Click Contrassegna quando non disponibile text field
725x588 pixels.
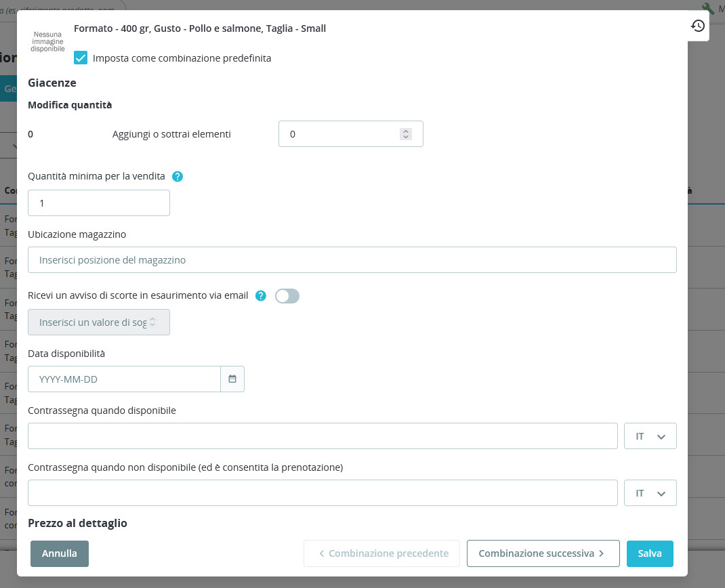point(323,492)
